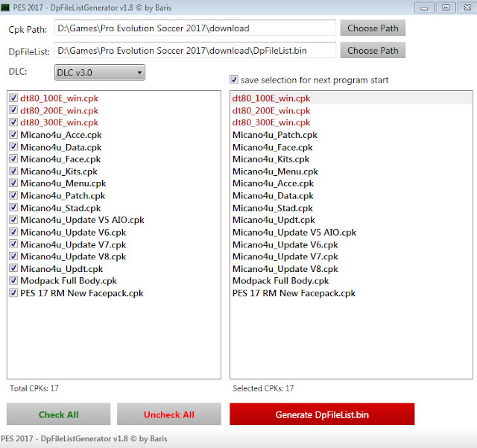
Task: Click the Selected CPKs: 17 label
Action: pyautogui.click(x=263, y=388)
